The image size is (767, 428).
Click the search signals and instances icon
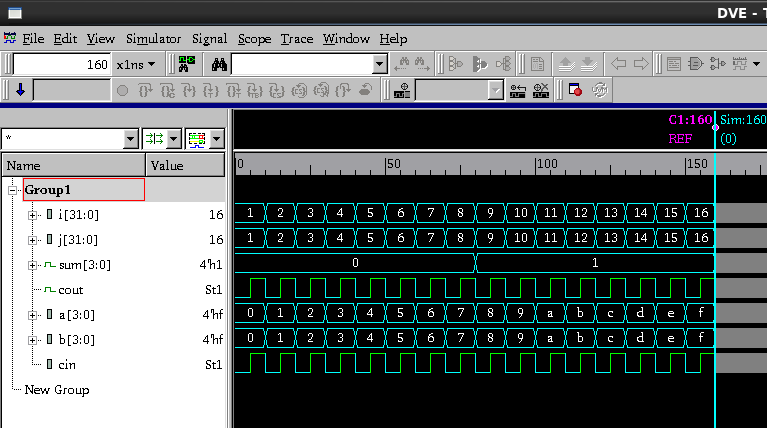tap(186, 64)
